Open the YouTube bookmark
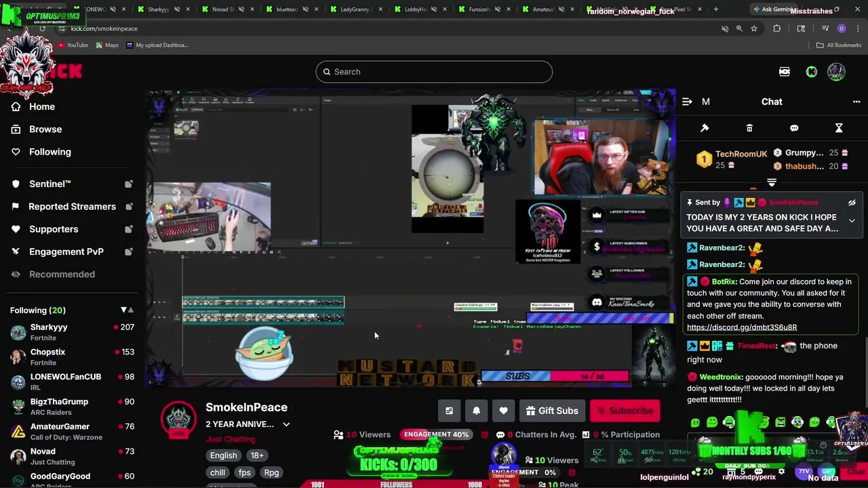The image size is (868, 488). tap(73, 45)
